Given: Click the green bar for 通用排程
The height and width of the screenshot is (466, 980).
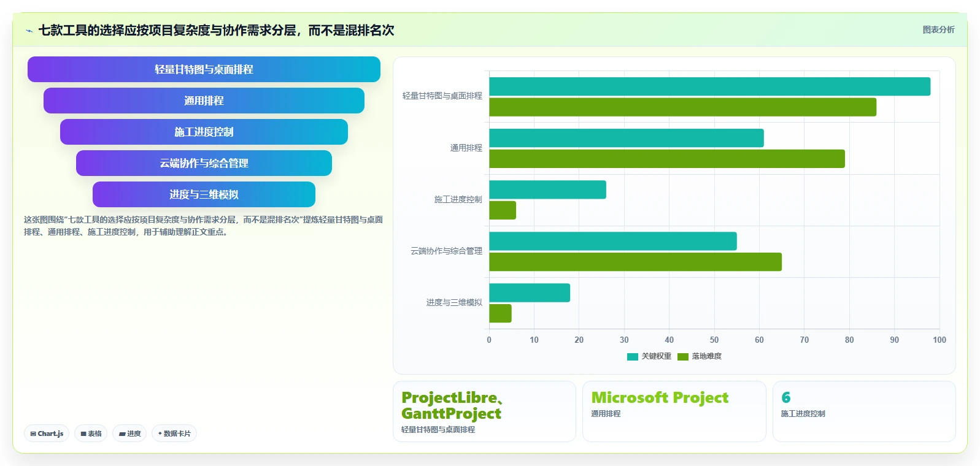Looking at the screenshot, I should [667, 159].
